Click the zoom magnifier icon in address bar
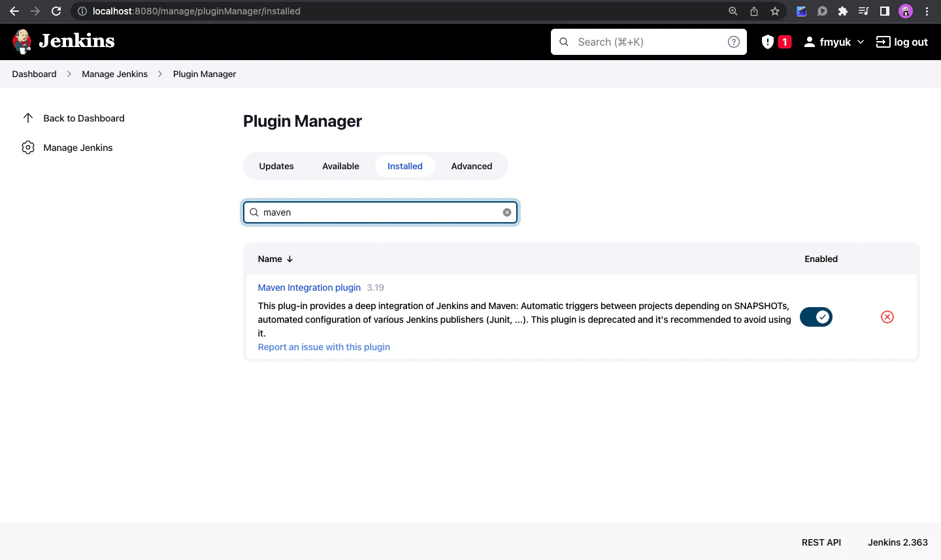Viewport: 941px width, 560px height. pyautogui.click(x=733, y=11)
